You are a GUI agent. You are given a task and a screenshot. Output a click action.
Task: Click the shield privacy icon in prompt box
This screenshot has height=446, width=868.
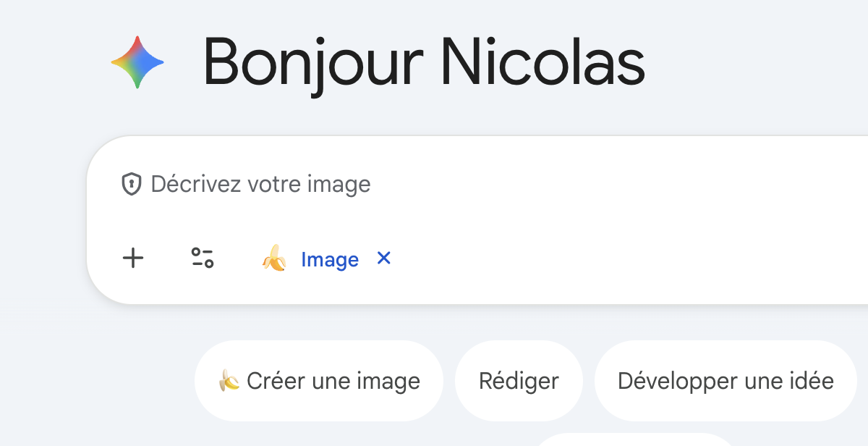pyautogui.click(x=131, y=185)
